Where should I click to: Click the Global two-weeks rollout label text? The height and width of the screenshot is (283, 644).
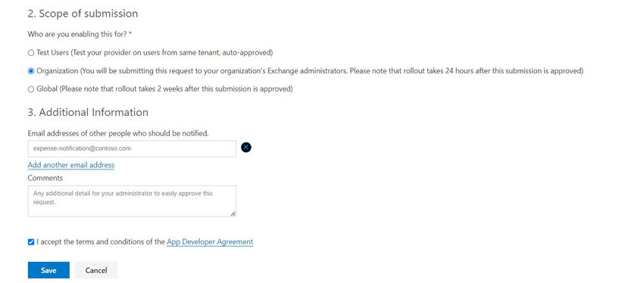point(164,89)
